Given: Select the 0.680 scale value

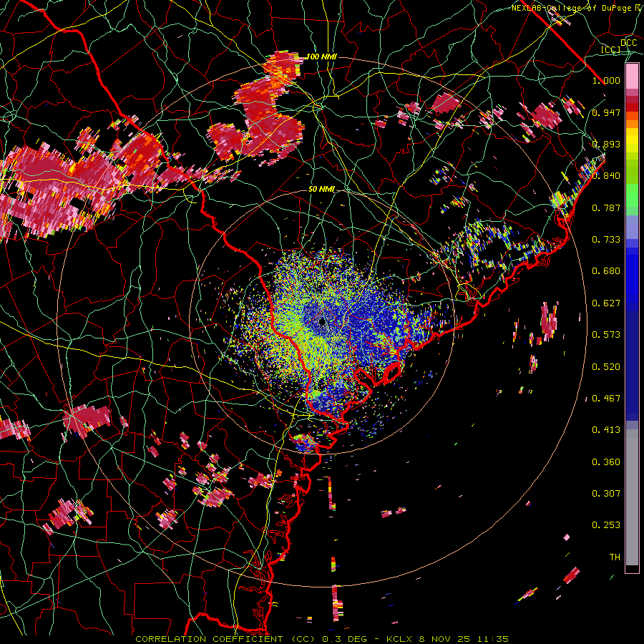Looking at the screenshot, I should (606, 271).
